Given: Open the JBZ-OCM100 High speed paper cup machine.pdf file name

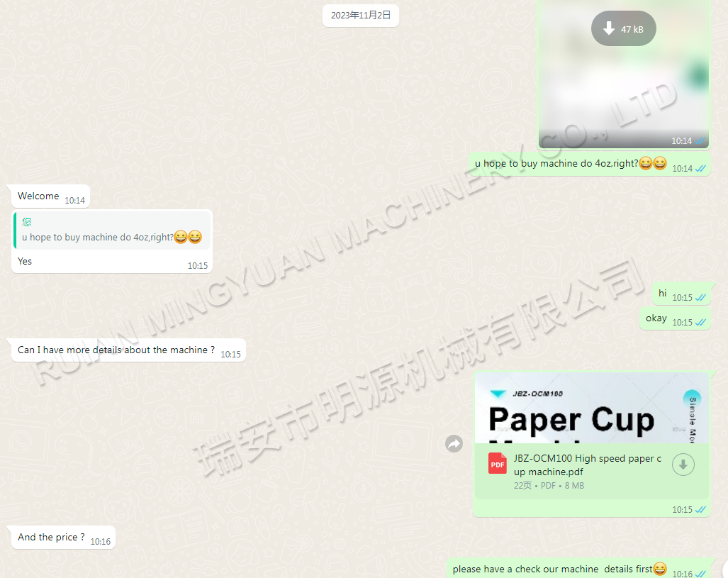Looking at the screenshot, I should (587, 465).
